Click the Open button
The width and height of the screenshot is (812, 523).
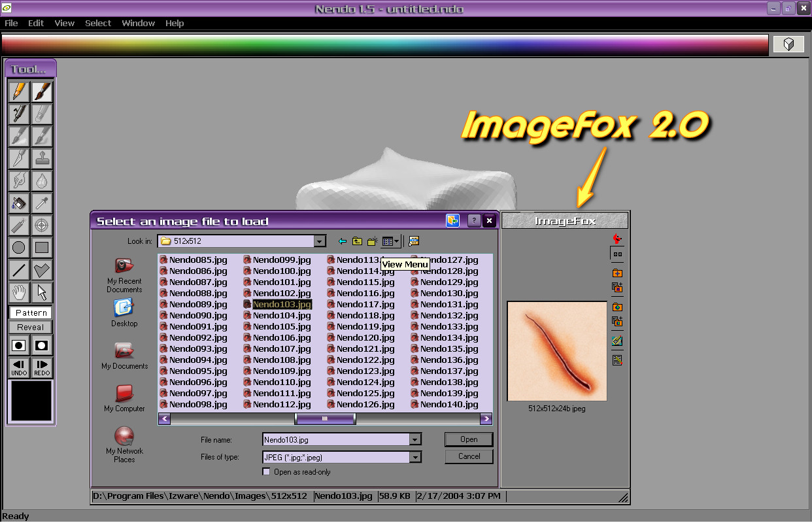(469, 439)
